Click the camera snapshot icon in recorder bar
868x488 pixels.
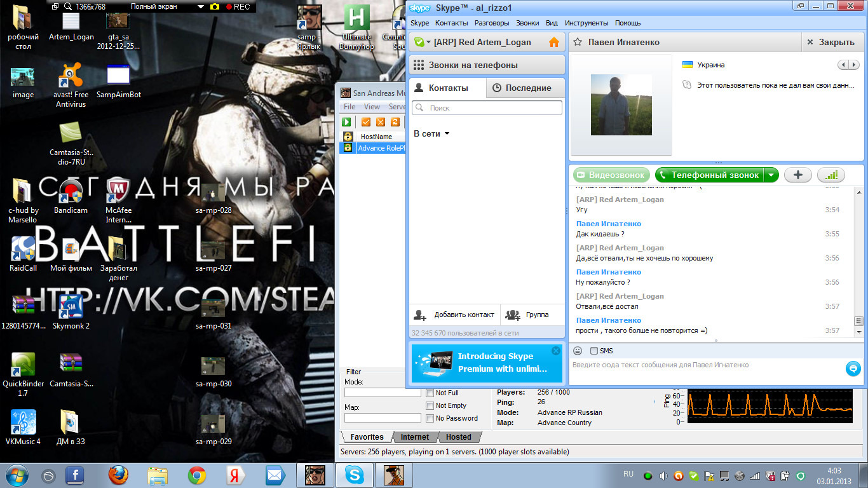215,6
